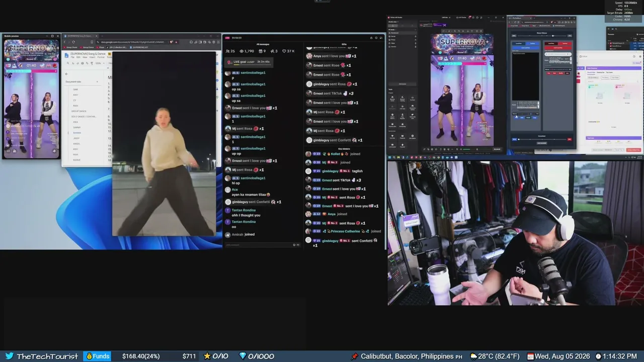
Task: Click Add source in LIVE Studio
Action: click(403, 84)
